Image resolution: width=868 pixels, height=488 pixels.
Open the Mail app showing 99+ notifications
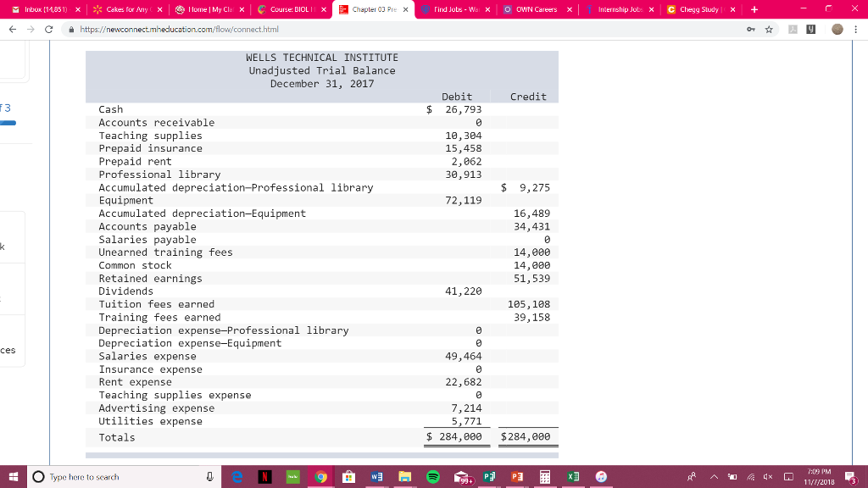461,476
